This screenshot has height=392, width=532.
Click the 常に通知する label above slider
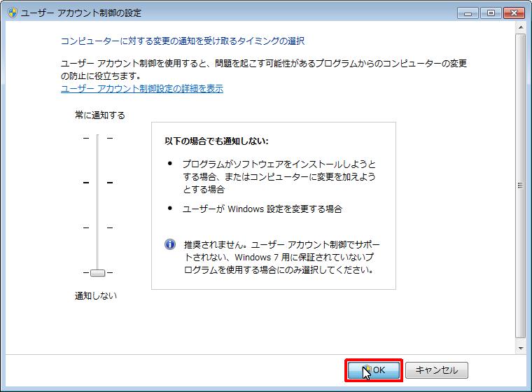pyautogui.click(x=99, y=115)
